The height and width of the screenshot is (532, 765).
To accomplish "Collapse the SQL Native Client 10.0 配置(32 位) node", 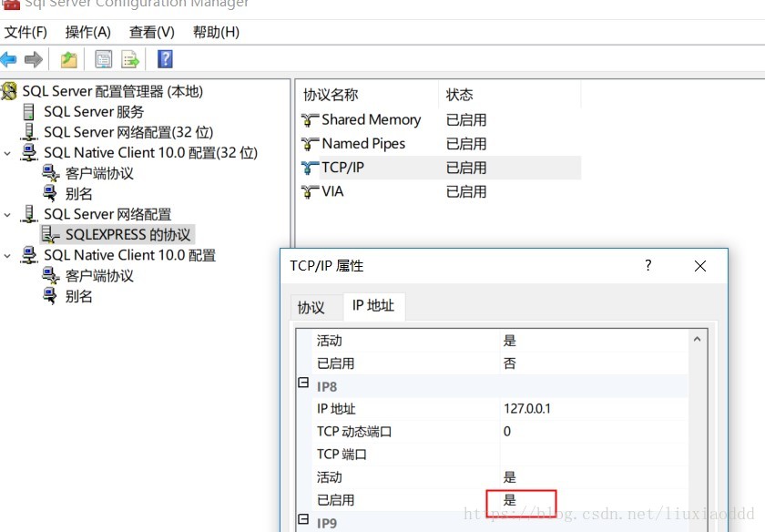I will [x=7, y=153].
